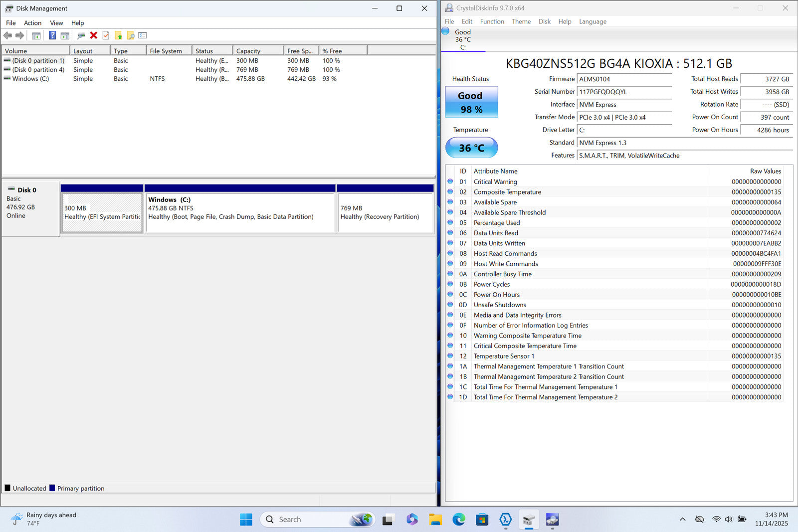Image resolution: width=798 pixels, height=532 pixels.
Task: Click the back arrow in Disk Management toolbar
Action: pyautogui.click(x=7, y=35)
